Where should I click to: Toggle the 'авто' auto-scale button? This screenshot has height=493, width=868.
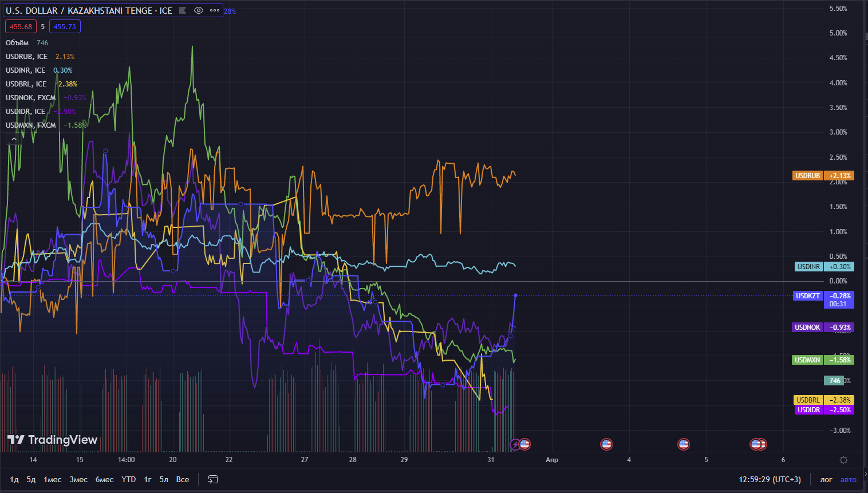(x=848, y=479)
